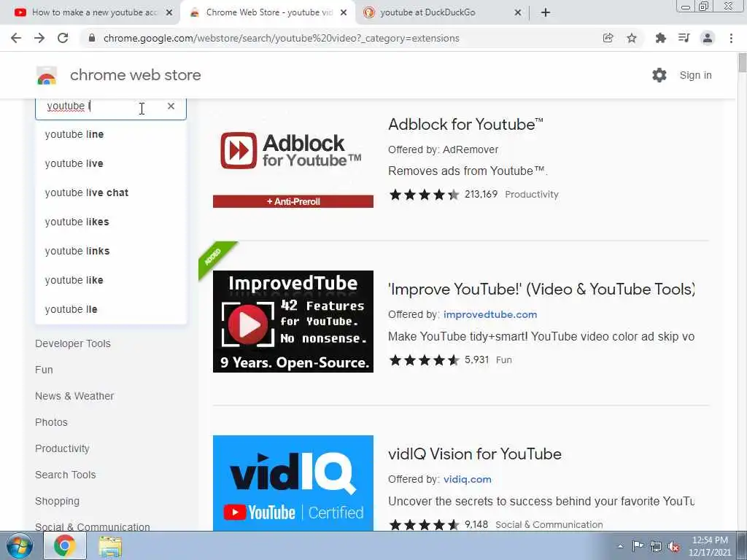Close the 'How to make a new youtube' tab

(169, 12)
